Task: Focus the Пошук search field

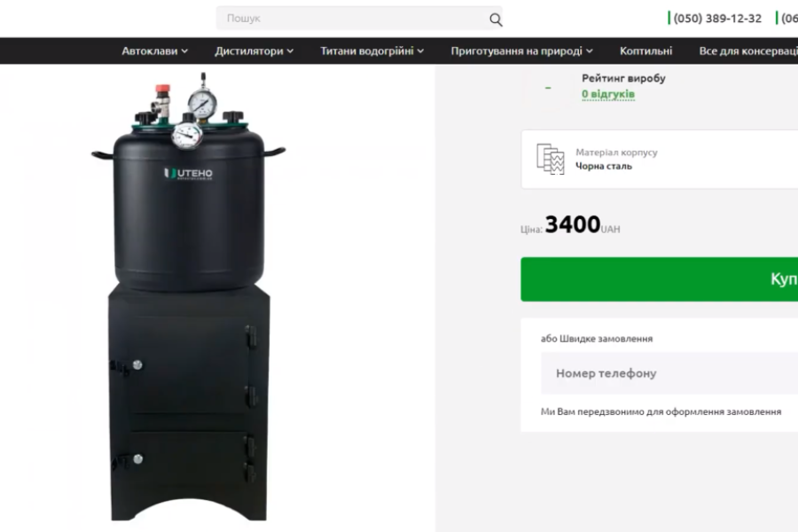Action: (x=359, y=19)
